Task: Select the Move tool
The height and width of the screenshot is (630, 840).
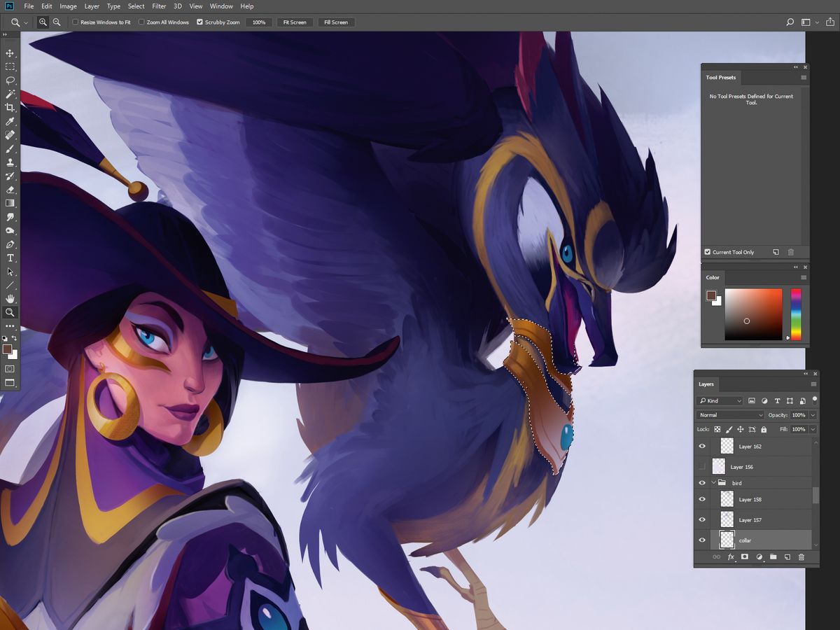Action: pyautogui.click(x=10, y=52)
